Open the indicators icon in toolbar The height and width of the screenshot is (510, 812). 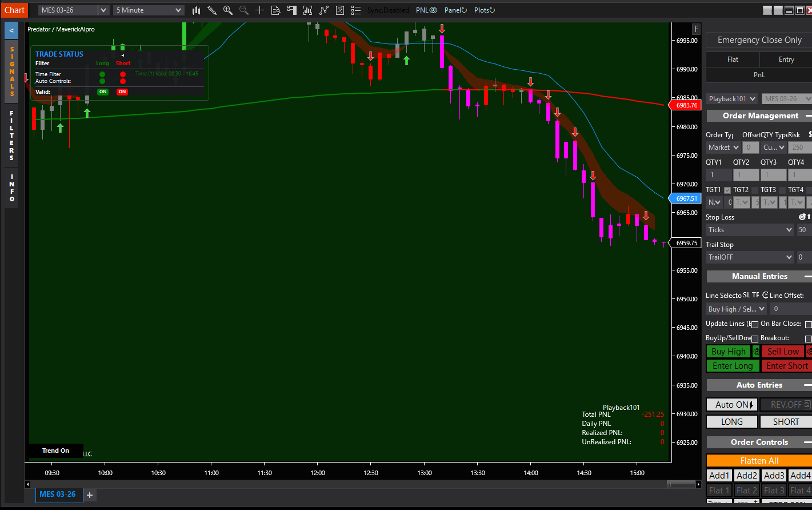point(324,10)
